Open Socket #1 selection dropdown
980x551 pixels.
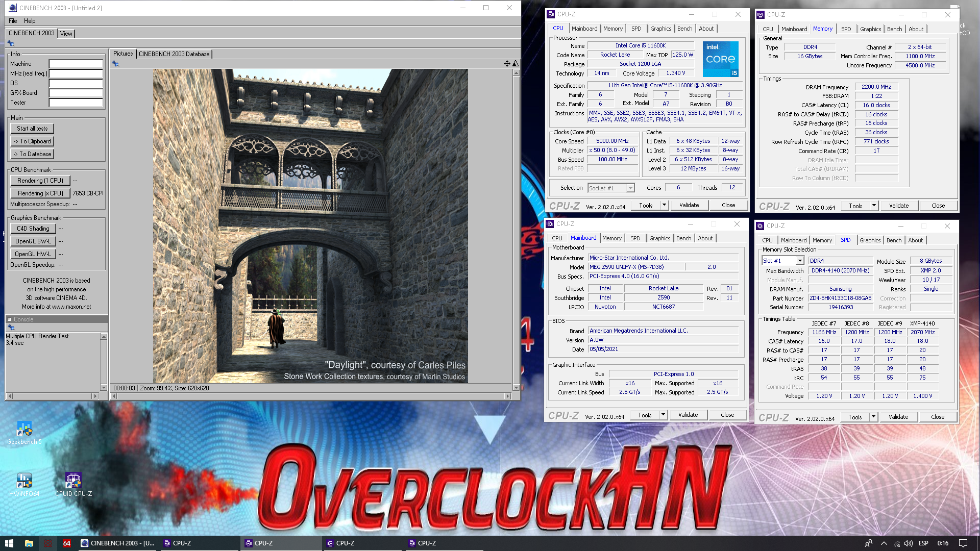630,188
